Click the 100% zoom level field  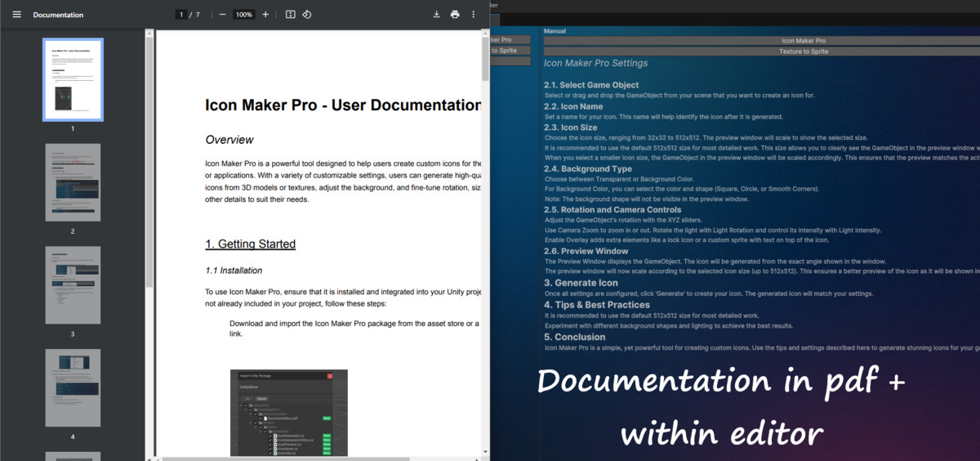tap(243, 15)
